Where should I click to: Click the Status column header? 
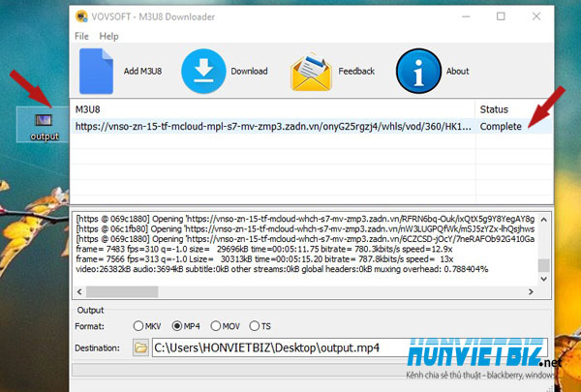514,109
